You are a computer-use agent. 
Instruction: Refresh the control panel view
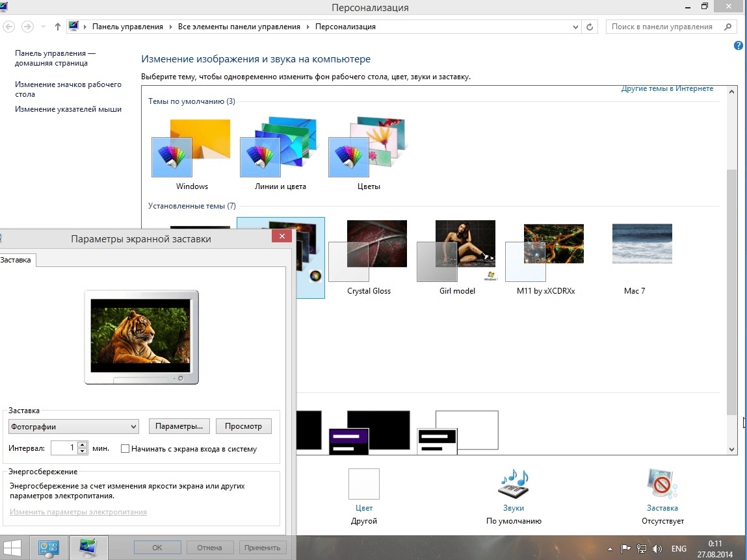(589, 27)
